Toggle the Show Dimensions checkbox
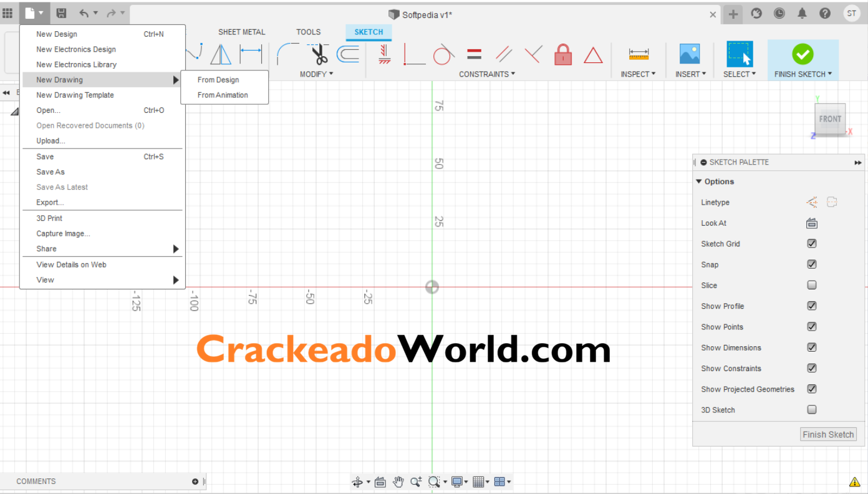 tap(812, 347)
